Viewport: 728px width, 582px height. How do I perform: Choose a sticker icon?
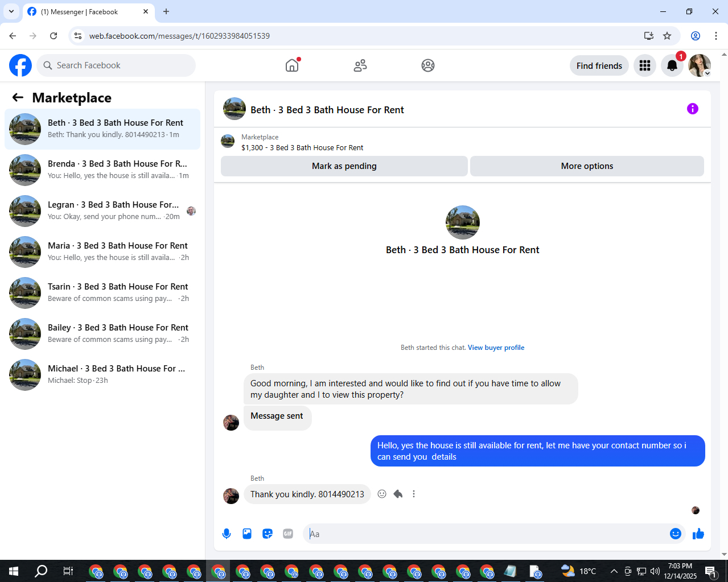click(268, 534)
